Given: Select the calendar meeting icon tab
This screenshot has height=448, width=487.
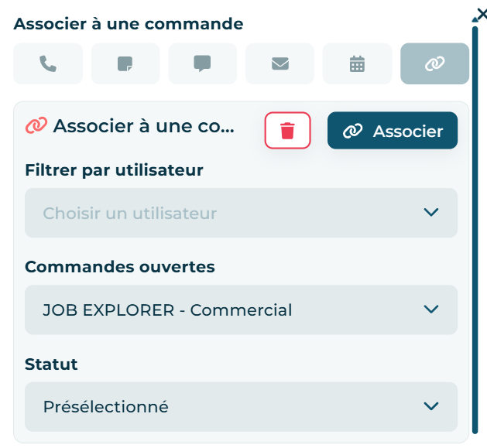Looking at the screenshot, I should [x=357, y=63].
